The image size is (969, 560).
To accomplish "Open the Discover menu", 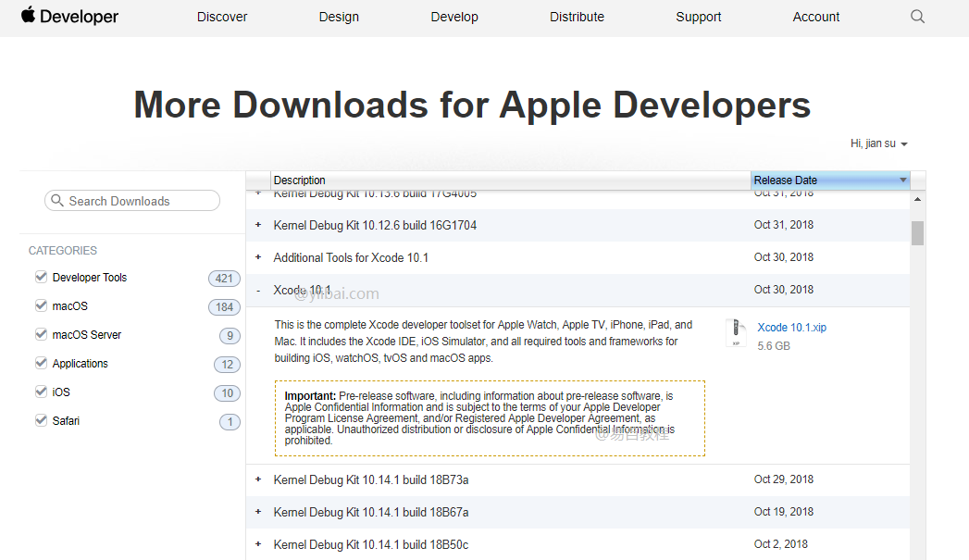I will (x=222, y=17).
